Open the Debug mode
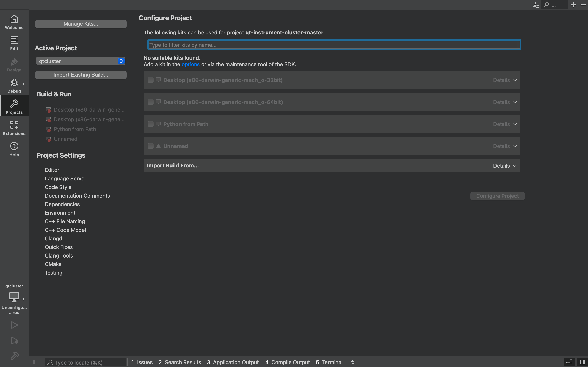The height and width of the screenshot is (367, 588). click(x=14, y=86)
